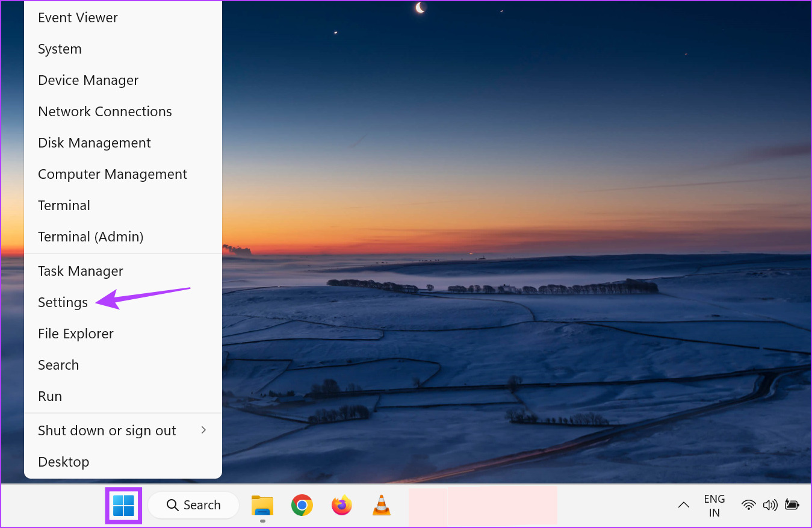Click the battery status tray icon

pyautogui.click(x=792, y=505)
